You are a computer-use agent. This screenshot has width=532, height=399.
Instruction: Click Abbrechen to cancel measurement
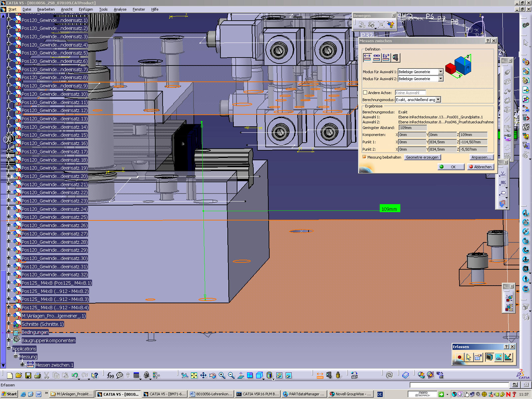480,167
